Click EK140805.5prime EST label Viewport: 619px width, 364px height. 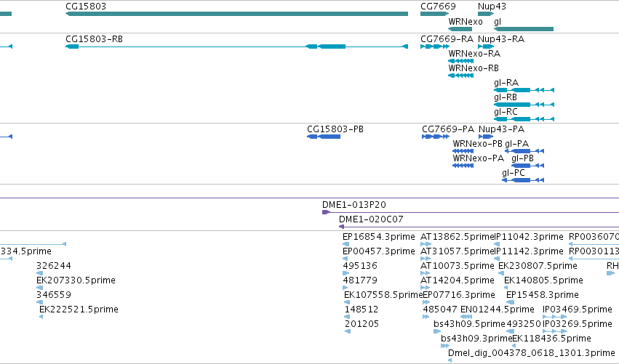point(543,280)
